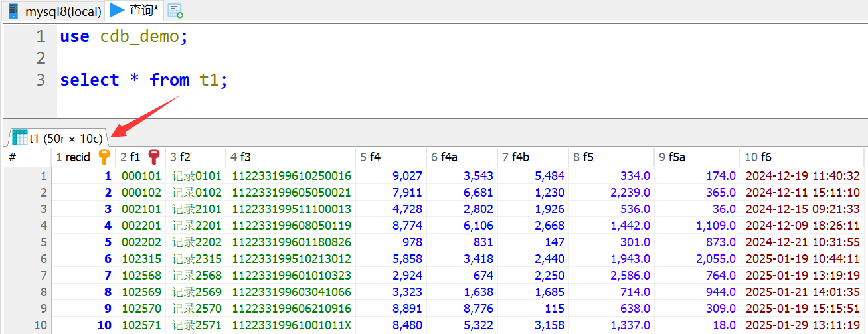Select the t1 (50r × 10c) result tab
The image size is (868, 334).
(65, 138)
